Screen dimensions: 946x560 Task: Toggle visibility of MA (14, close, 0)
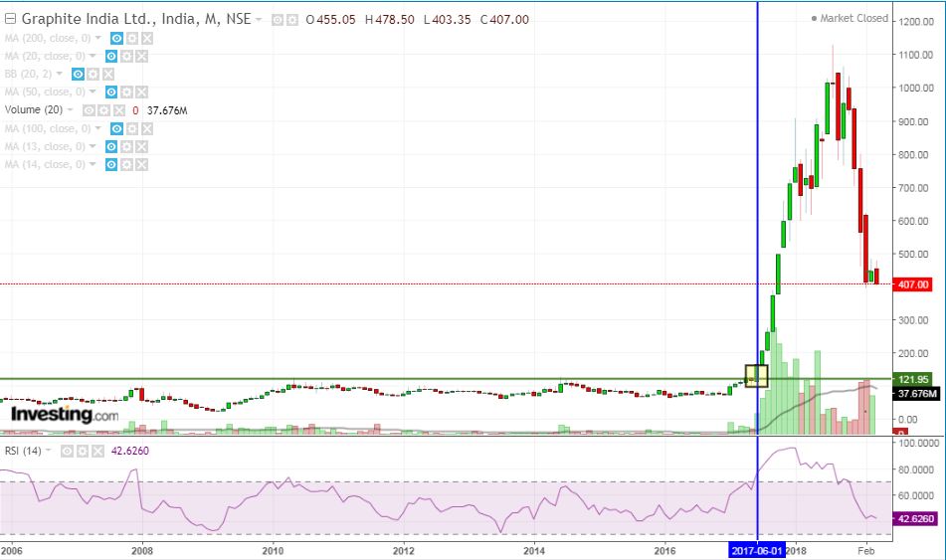pos(111,164)
